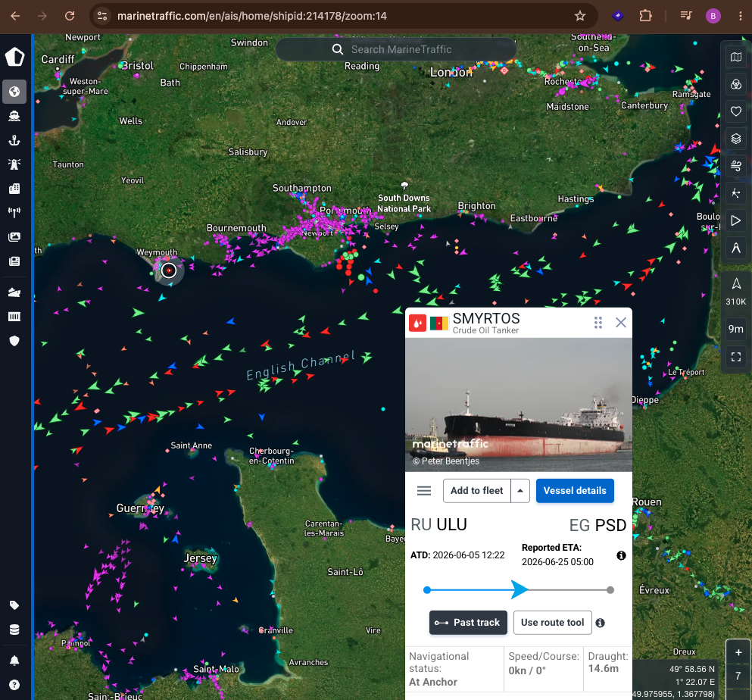Go back in browser history
752x700 pixels.
(15, 16)
